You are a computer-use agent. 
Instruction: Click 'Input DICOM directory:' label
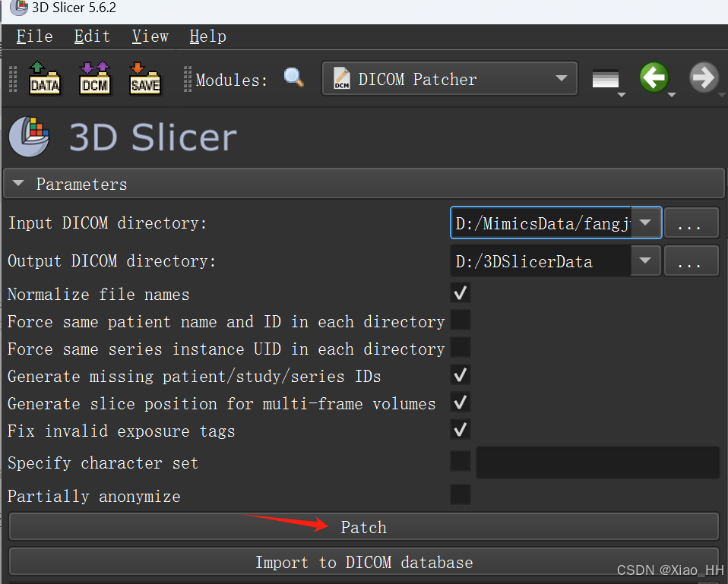click(x=107, y=223)
